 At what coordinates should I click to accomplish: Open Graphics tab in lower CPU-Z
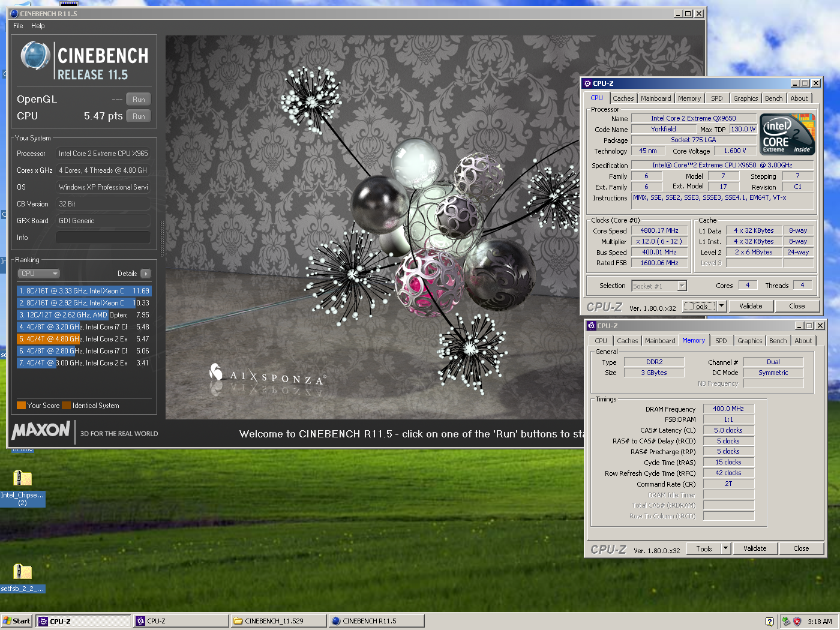click(750, 341)
